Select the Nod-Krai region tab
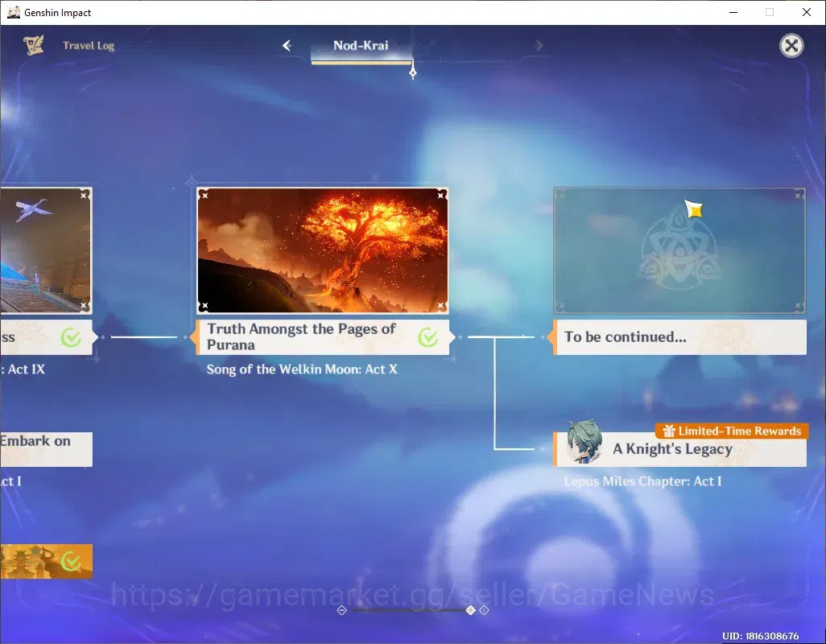826x644 pixels. coord(361,47)
